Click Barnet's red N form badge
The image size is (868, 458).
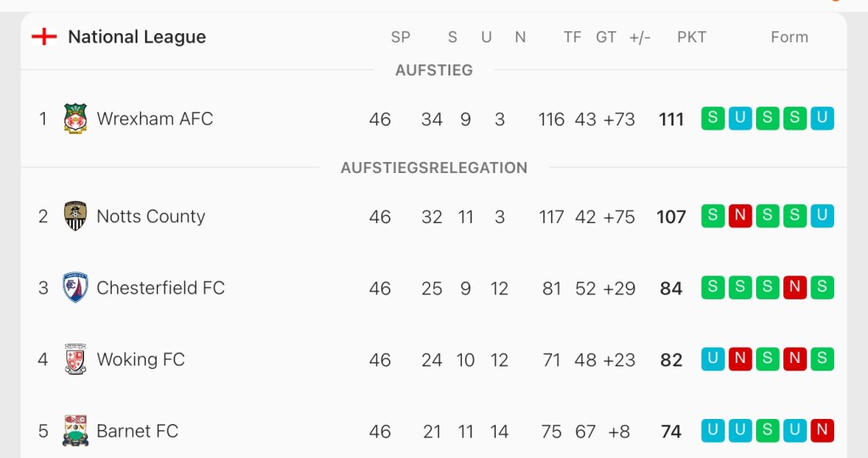point(821,431)
